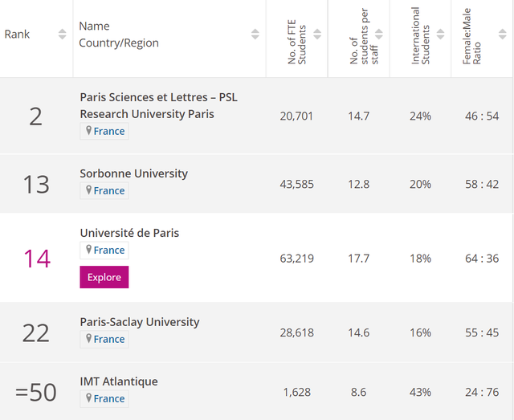This screenshot has height=420, width=514.
Task: Click France tag under Université de Paris
Action: [104, 251]
